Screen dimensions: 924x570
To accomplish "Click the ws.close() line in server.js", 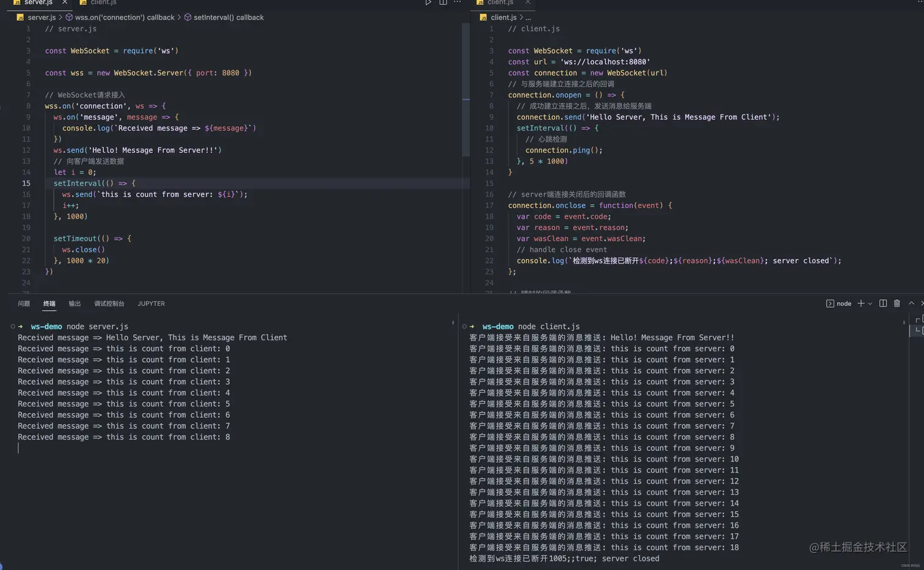I will click(x=83, y=250).
